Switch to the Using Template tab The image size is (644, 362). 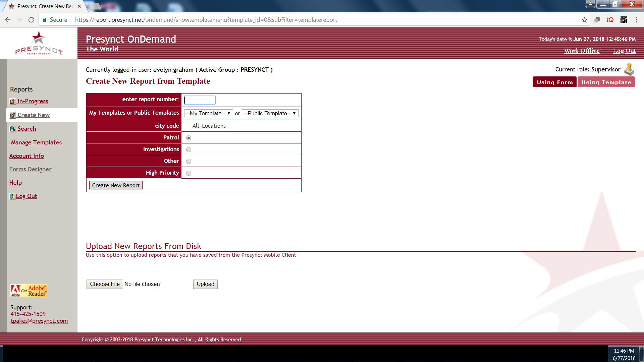[x=606, y=82]
